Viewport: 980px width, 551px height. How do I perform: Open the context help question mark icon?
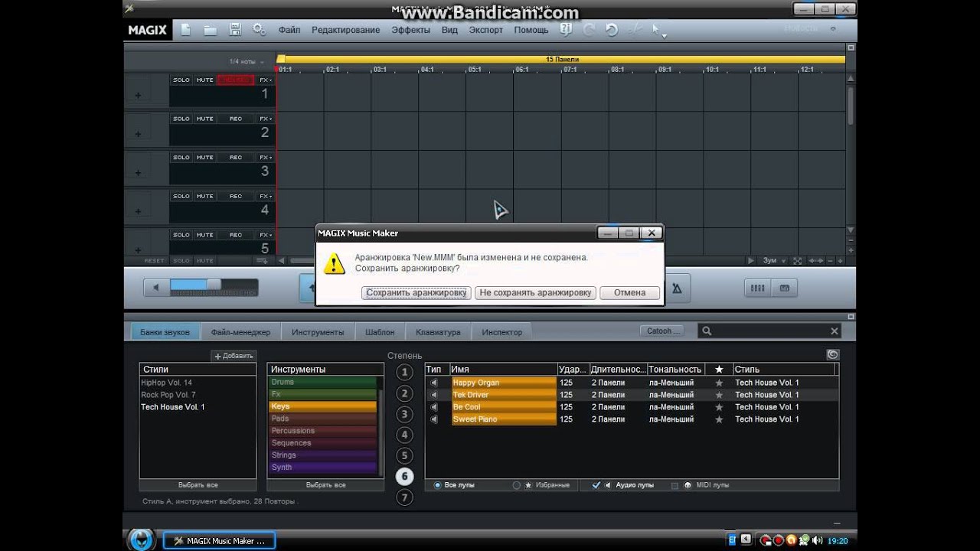pos(566,30)
